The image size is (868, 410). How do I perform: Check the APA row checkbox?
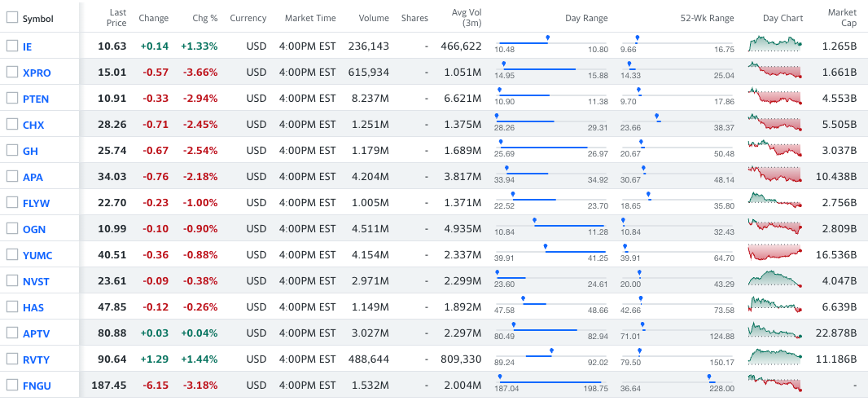(x=12, y=176)
